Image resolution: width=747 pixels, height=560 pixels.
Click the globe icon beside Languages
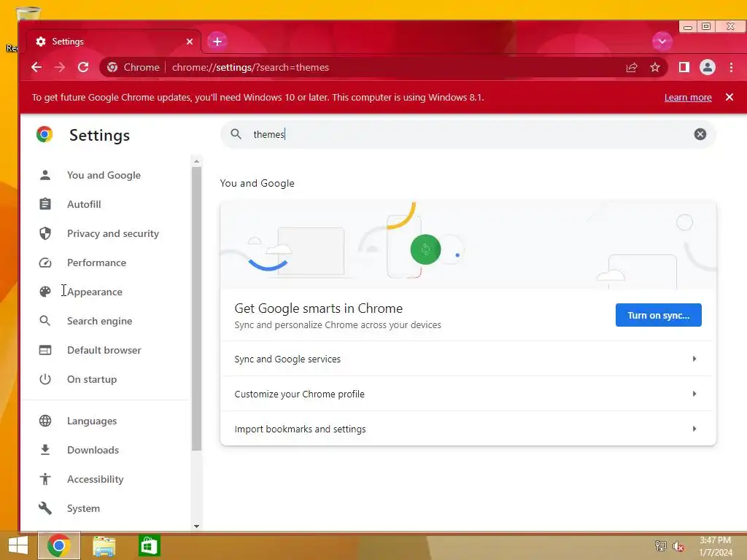[45, 421]
